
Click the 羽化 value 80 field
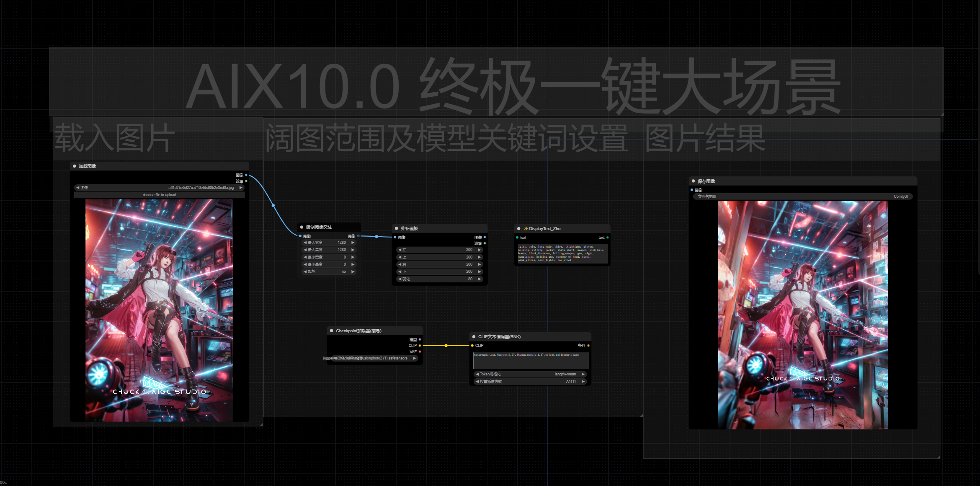point(440,279)
